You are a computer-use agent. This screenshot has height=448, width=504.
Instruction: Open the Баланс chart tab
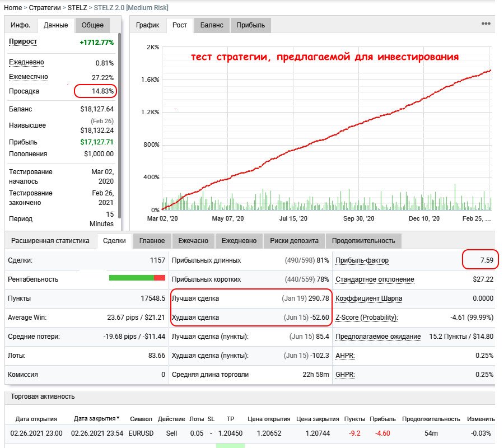pos(211,25)
